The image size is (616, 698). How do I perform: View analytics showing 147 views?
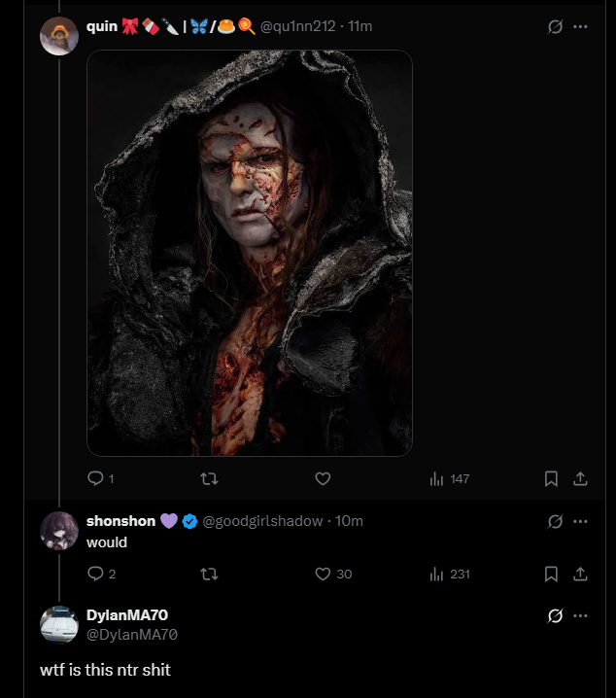coord(449,478)
